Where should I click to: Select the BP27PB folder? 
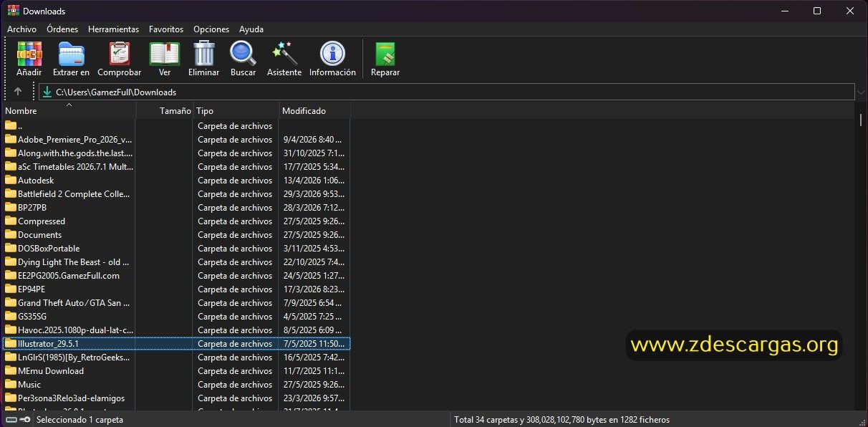click(x=176, y=207)
